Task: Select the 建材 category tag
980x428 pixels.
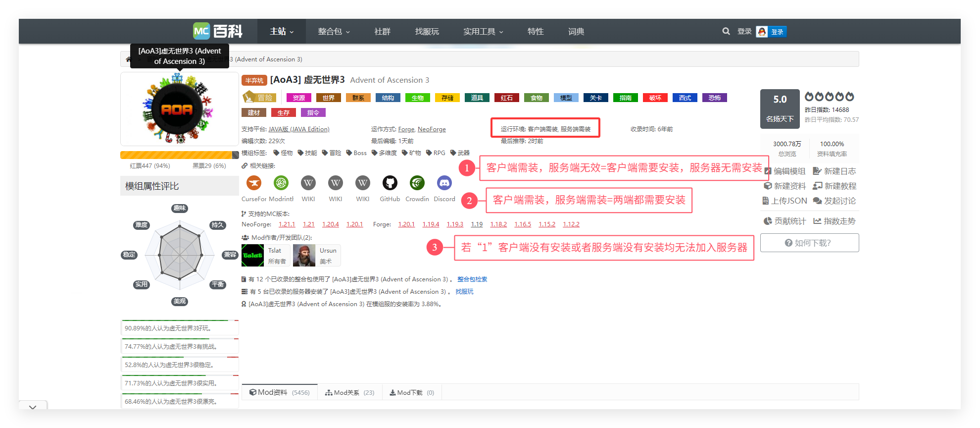Action: (254, 112)
